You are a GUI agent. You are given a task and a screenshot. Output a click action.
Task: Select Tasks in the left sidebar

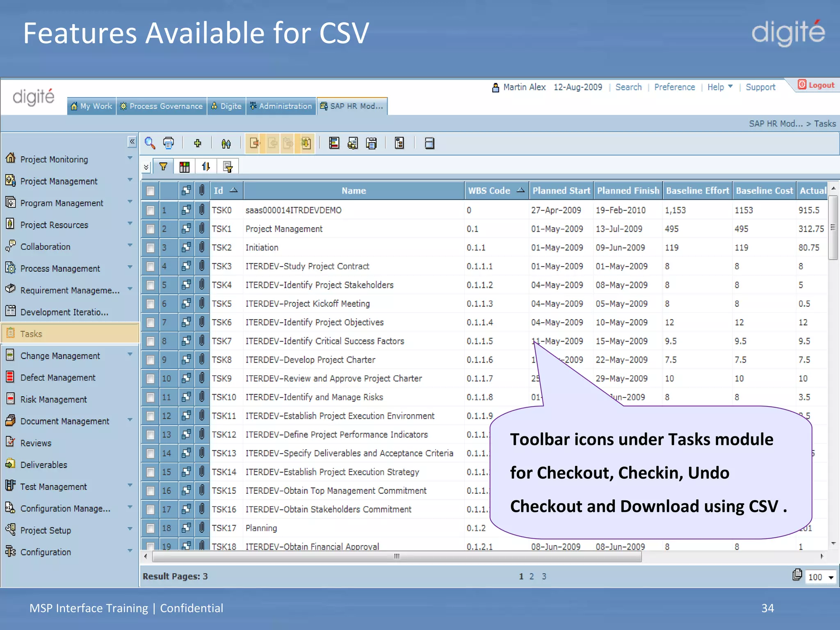pyautogui.click(x=70, y=333)
